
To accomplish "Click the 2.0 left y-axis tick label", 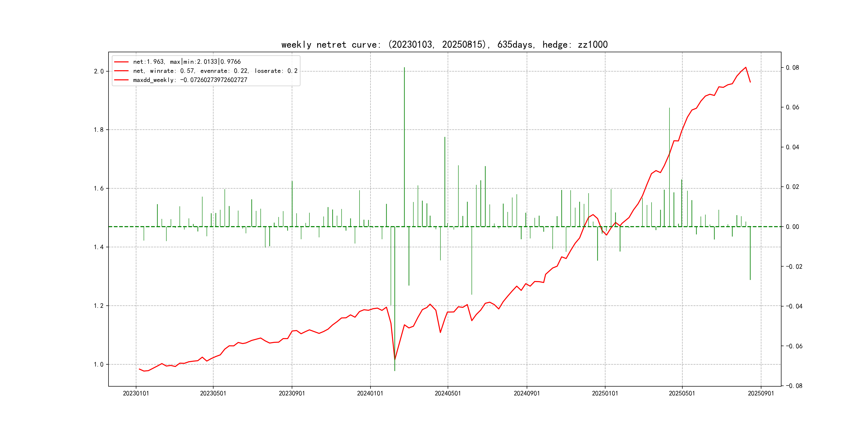I will (x=99, y=72).
